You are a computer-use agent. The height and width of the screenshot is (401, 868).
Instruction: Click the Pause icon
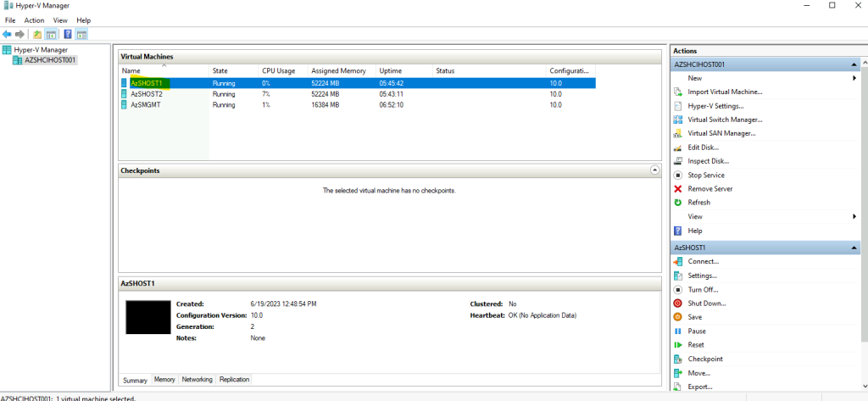pos(677,331)
